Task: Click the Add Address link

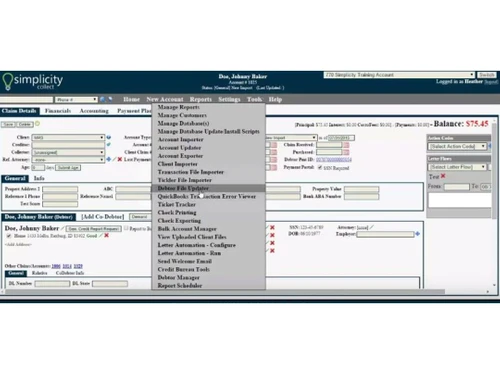Action: [18, 244]
